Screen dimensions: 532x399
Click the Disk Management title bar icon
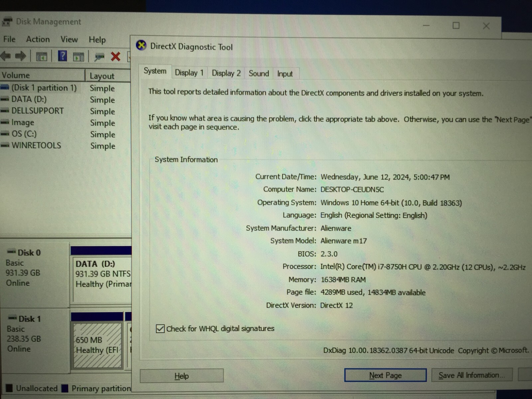(7, 22)
